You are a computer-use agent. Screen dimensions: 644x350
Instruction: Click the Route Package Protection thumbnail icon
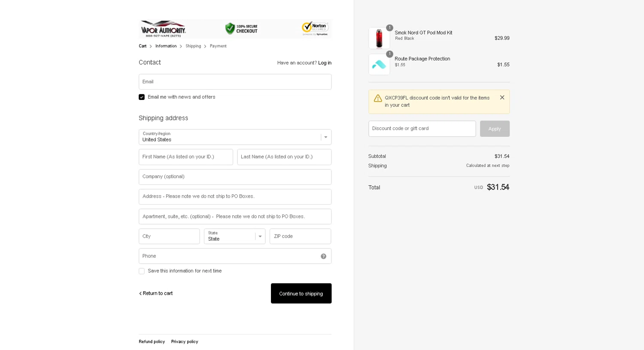click(379, 64)
